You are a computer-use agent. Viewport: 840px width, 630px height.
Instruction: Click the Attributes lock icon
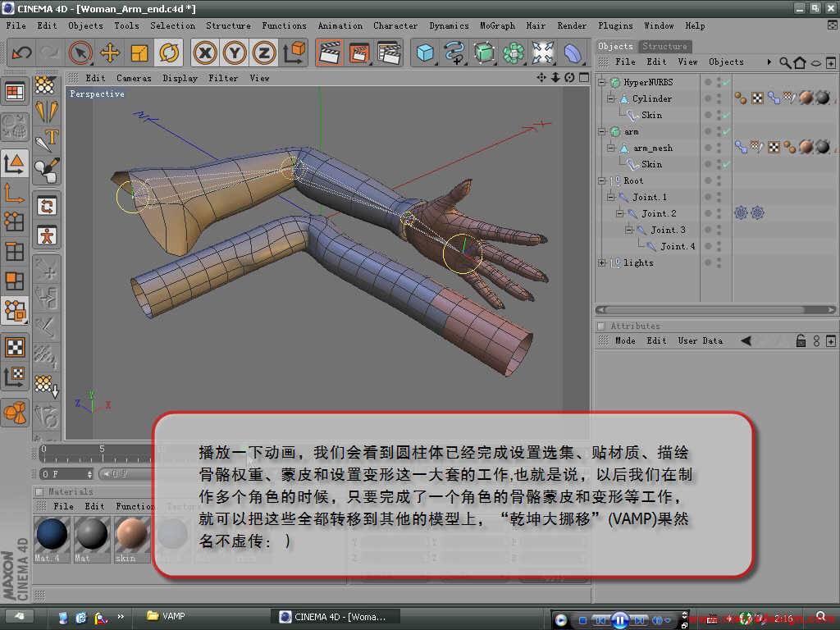coord(801,340)
